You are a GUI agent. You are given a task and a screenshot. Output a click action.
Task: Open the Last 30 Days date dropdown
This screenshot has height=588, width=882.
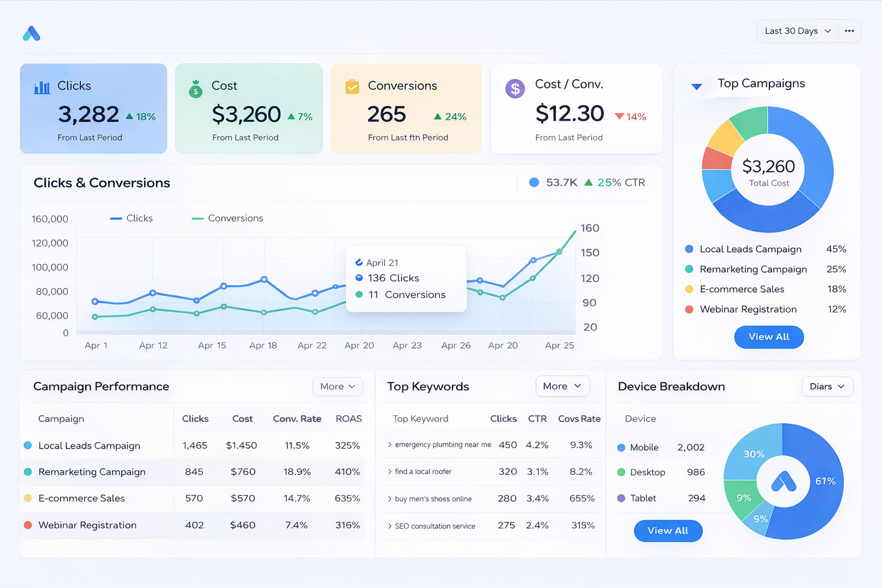point(797,31)
